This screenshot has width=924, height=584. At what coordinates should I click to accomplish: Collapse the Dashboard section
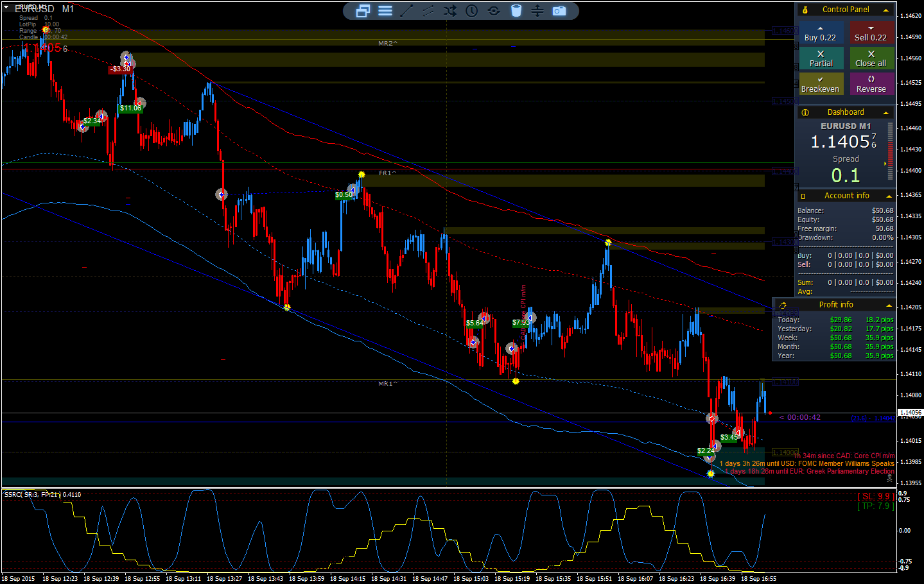click(x=886, y=112)
